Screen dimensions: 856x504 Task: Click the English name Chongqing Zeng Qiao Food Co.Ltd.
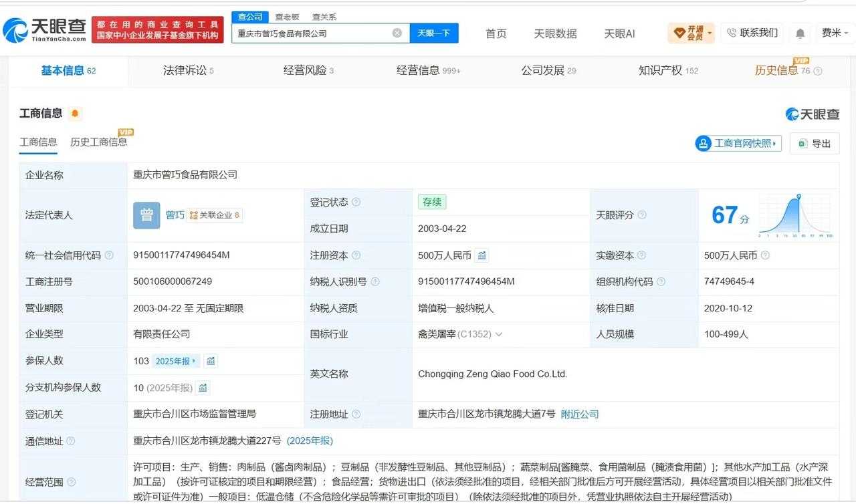tap(493, 374)
